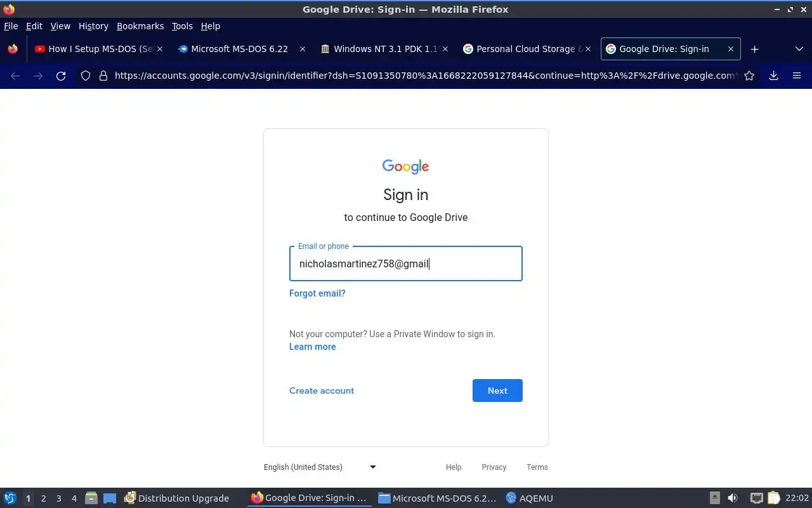Viewport: 812px width, 508px height.
Task: Click the padlock site security icon
Action: tap(103, 76)
